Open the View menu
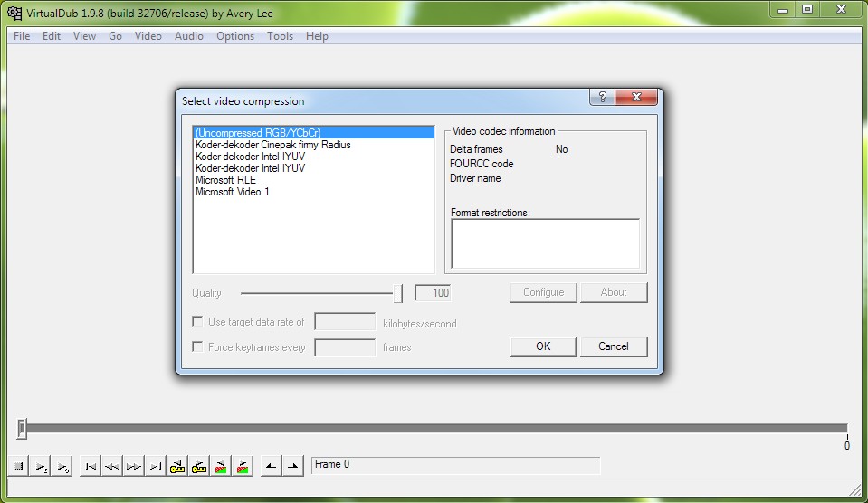The height and width of the screenshot is (503, 868). 85,36
